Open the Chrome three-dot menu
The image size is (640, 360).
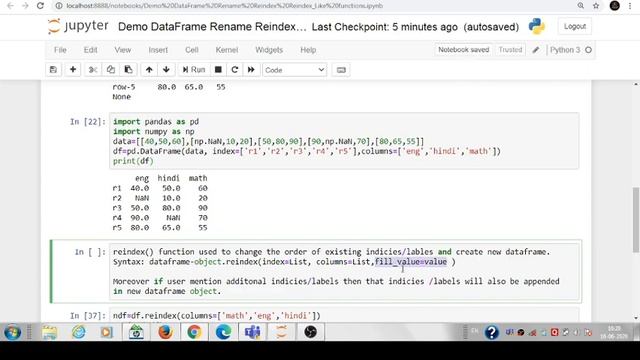pyautogui.click(x=631, y=6)
